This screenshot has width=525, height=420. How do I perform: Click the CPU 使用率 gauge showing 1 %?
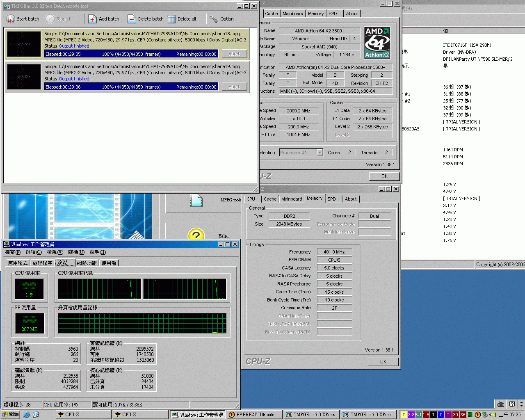click(x=30, y=289)
